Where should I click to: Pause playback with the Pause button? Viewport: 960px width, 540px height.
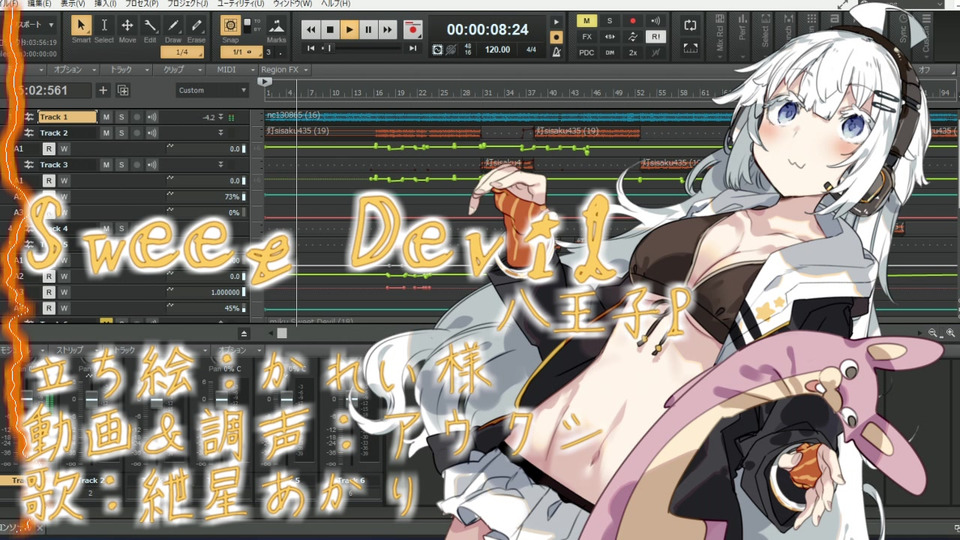point(369,29)
